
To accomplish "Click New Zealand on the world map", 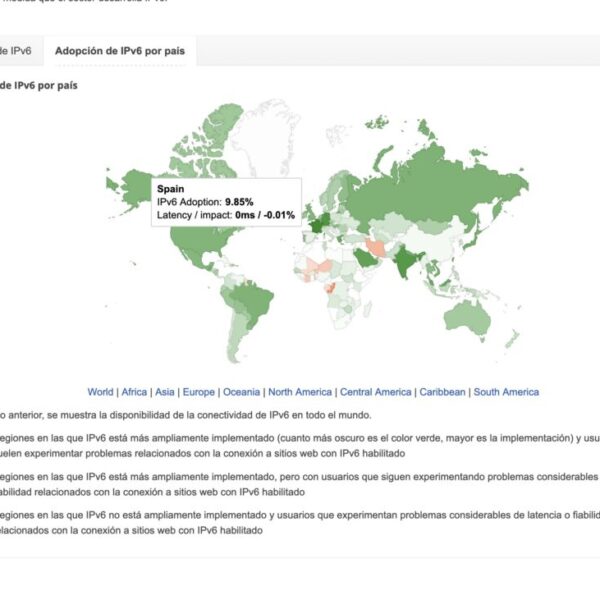I will [x=512, y=339].
